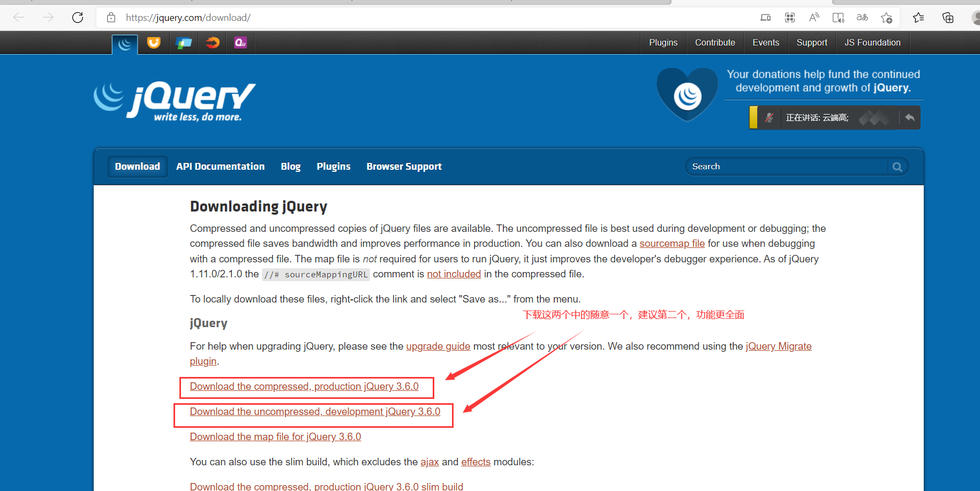Open the Collections icon
Viewport: 980px width, 491px height.
948,18
